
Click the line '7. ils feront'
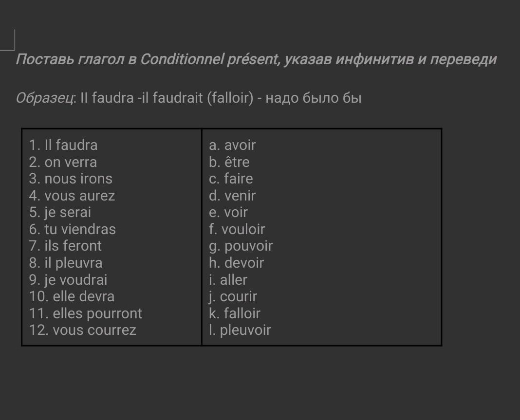65,246
